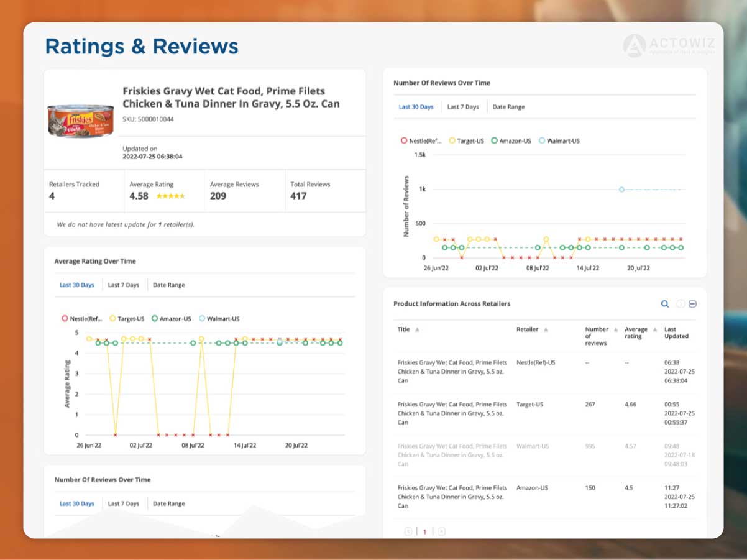Click the 4.5 average rating cell
The width and height of the screenshot is (747, 560).
pyautogui.click(x=628, y=488)
